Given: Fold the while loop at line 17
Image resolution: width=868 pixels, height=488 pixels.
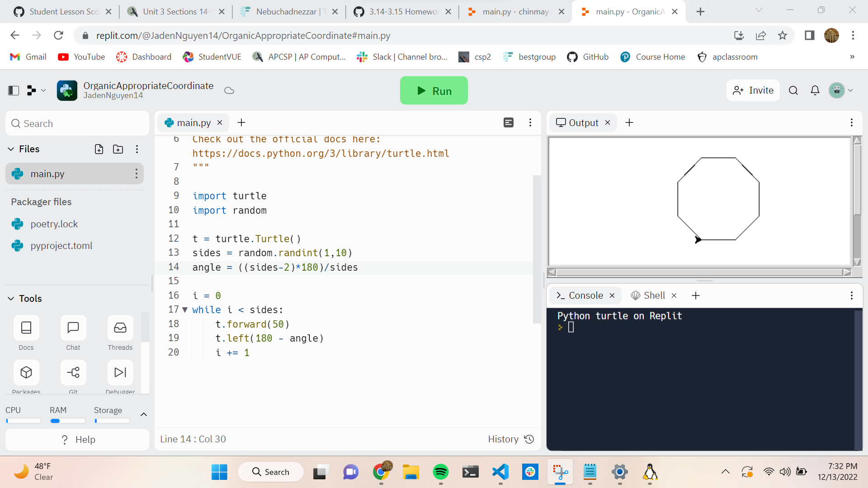Looking at the screenshot, I should tap(185, 310).
